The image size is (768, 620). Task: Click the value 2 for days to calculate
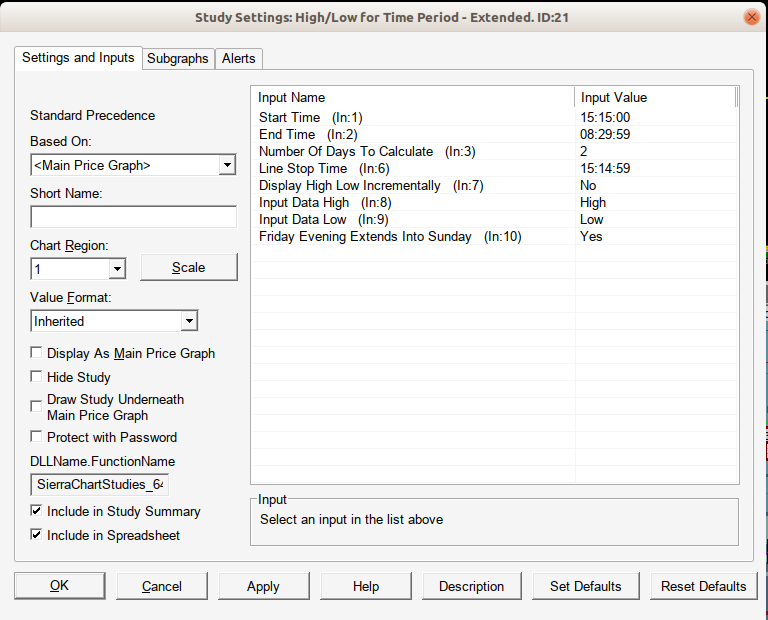tap(583, 151)
